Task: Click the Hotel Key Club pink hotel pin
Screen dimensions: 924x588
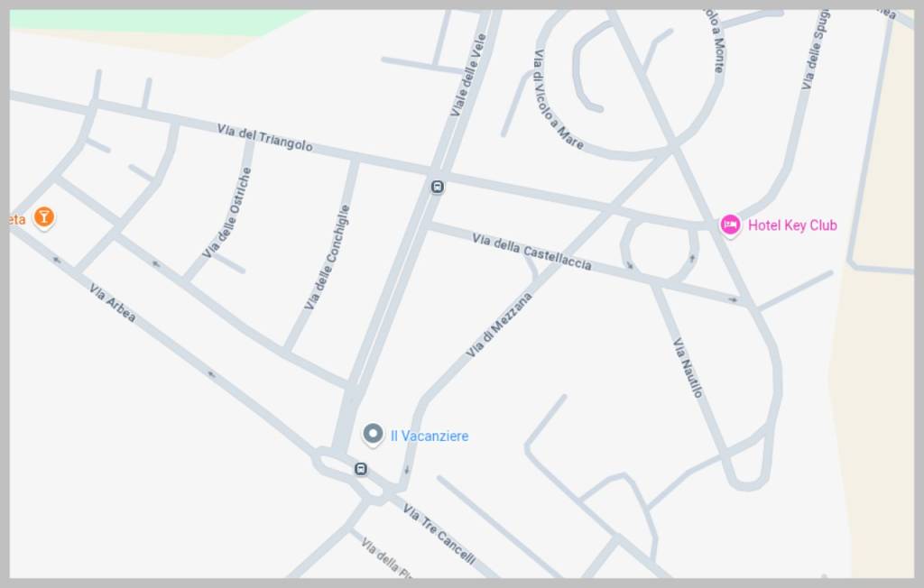Action: pyautogui.click(x=730, y=225)
